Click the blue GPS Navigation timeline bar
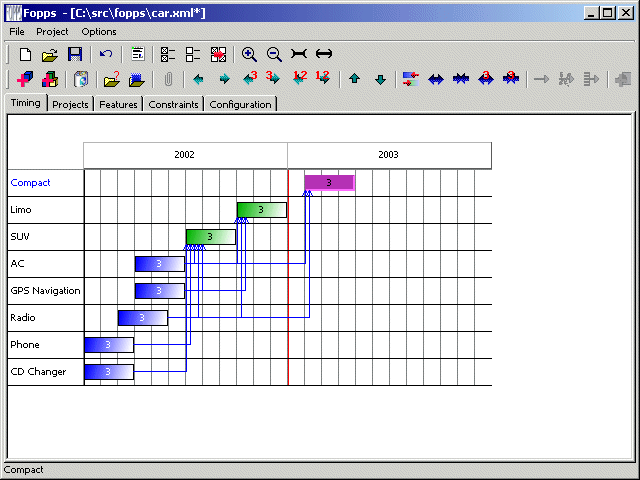This screenshot has width=640, height=480. click(x=160, y=291)
